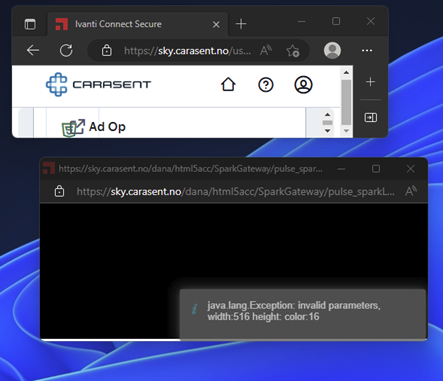Open the user account icon on Carasent page
Viewport: 443px width, 381px height.
(x=303, y=85)
